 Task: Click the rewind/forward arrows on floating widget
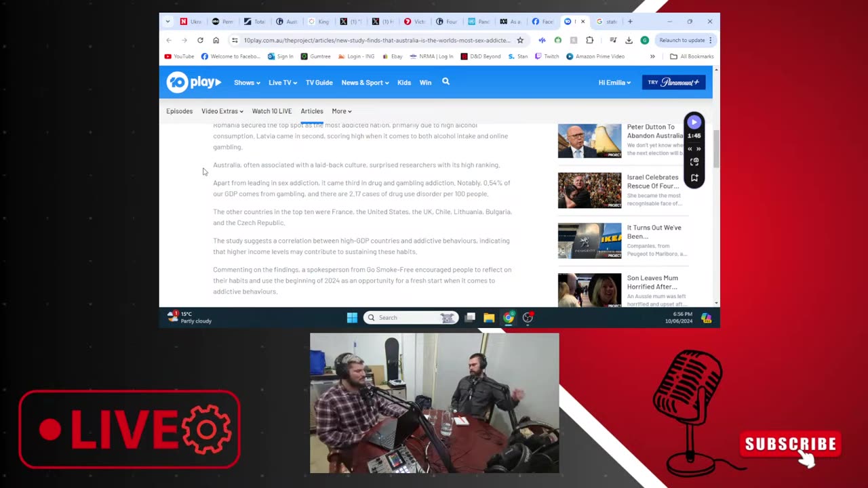click(694, 148)
